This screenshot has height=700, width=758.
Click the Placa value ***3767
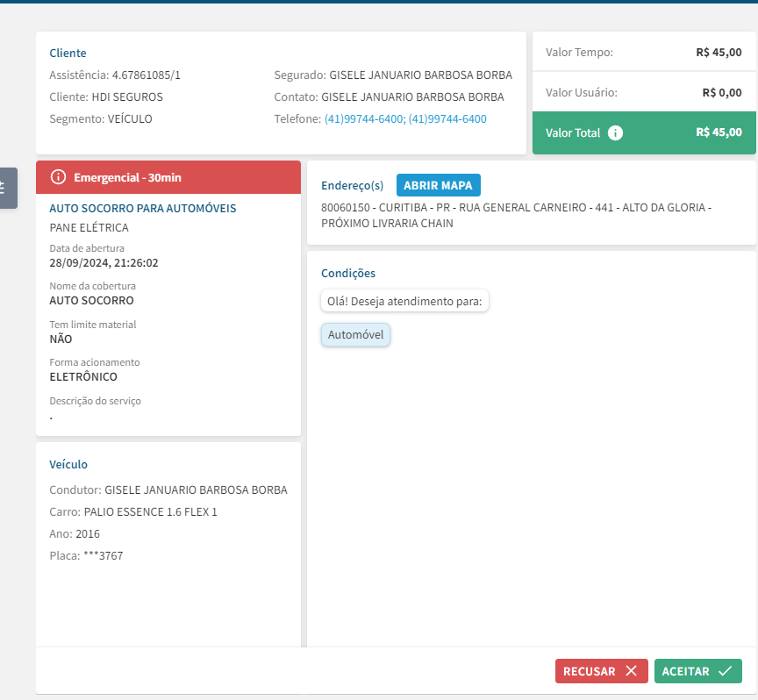[103, 555]
